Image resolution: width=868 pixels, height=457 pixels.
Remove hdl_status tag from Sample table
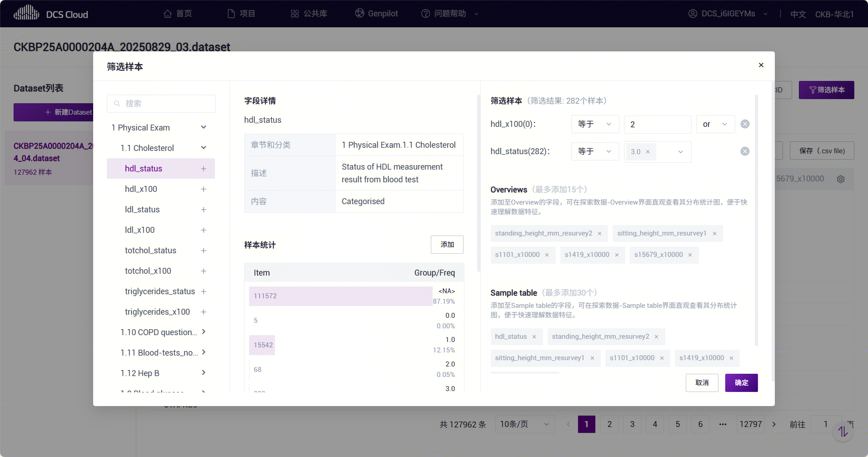534,337
